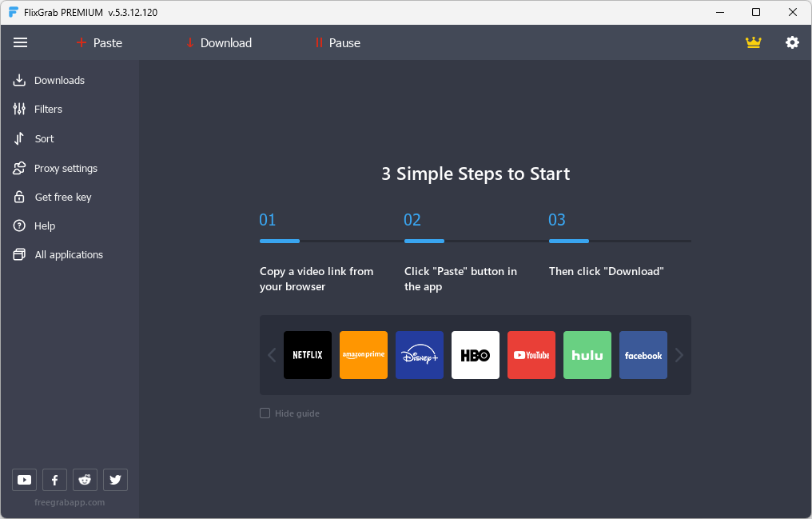This screenshot has height=519, width=812.
Task: Click step number 03
Action: pos(557,220)
